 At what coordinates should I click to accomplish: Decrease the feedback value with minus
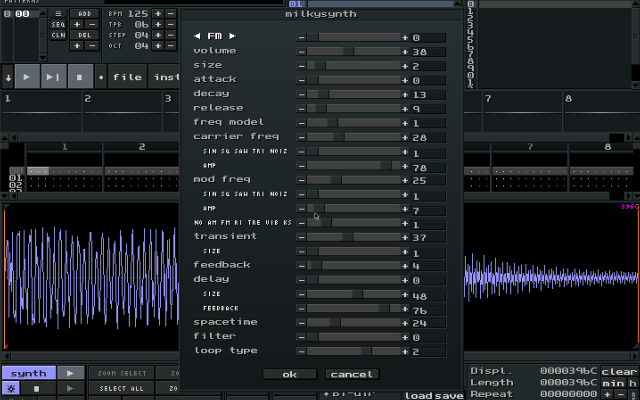pyautogui.click(x=301, y=266)
